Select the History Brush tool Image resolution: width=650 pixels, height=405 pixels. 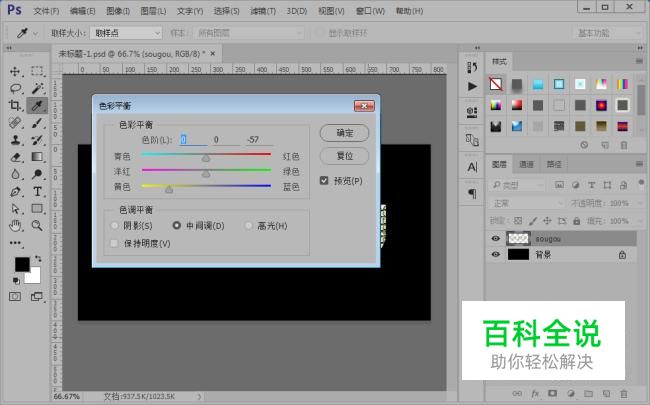coord(37,140)
